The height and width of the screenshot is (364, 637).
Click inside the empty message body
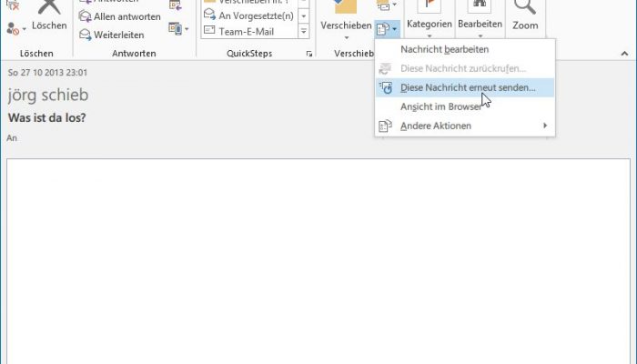(x=318, y=261)
